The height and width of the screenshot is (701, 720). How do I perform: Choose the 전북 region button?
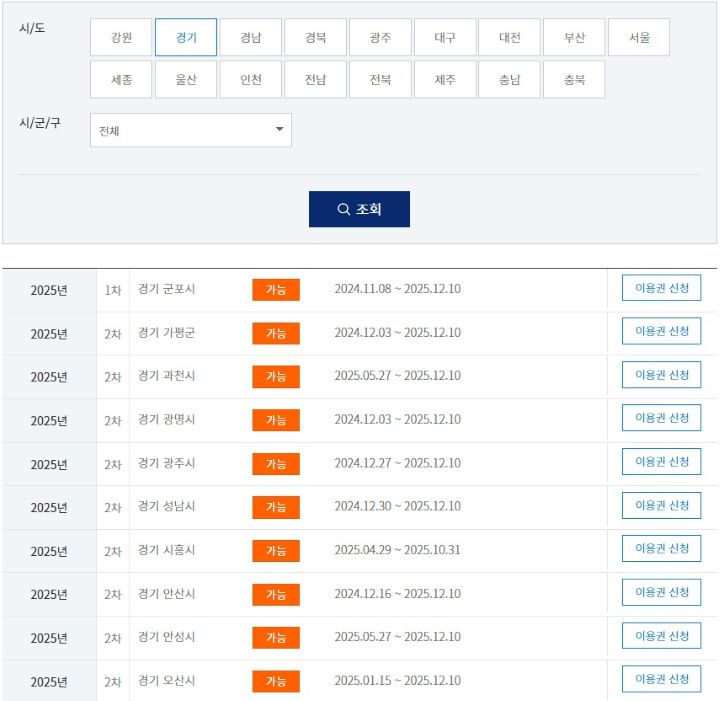[380, 79]
